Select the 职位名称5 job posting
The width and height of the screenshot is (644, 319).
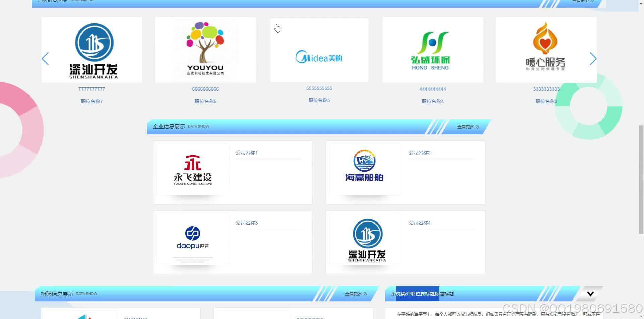point(319,100)
